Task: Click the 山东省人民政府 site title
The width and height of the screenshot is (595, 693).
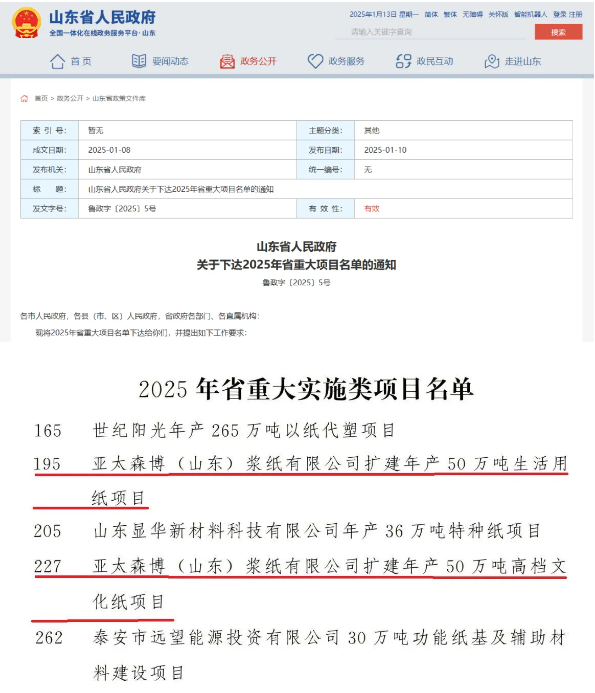Action: point(102,17)
